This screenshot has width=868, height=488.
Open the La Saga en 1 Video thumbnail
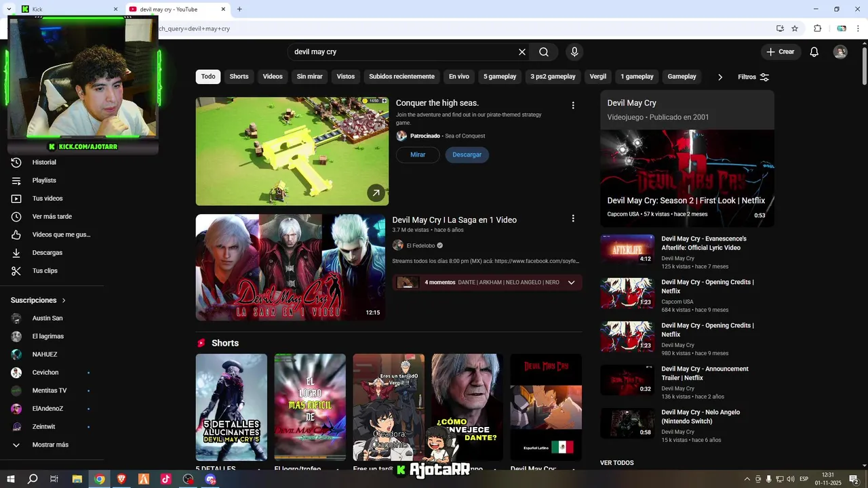290,267
